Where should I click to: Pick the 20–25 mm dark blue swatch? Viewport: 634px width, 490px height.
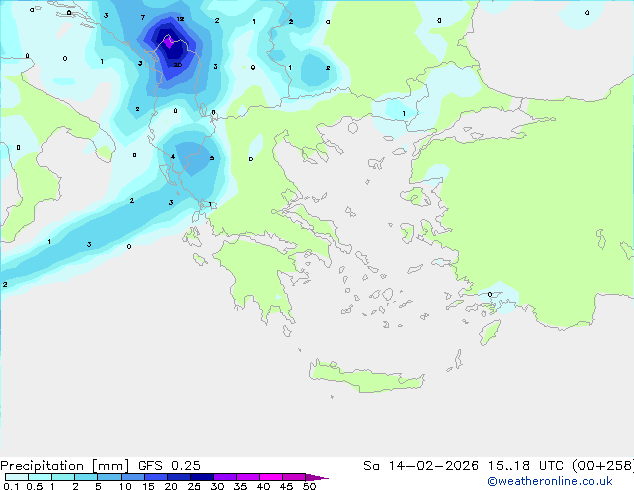click(178, 477)
